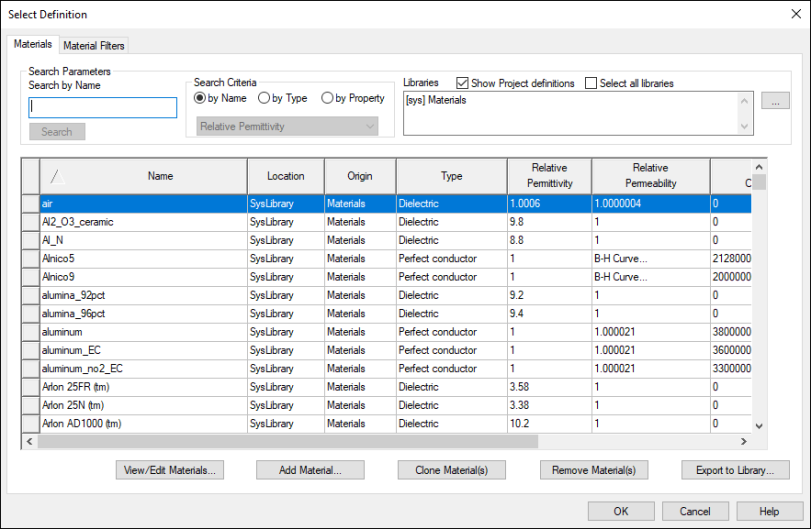Screen dimensions: 811x529
Task: Switch to the Material Filters tab
Action: pyautogui.click(x=94, y=45)
